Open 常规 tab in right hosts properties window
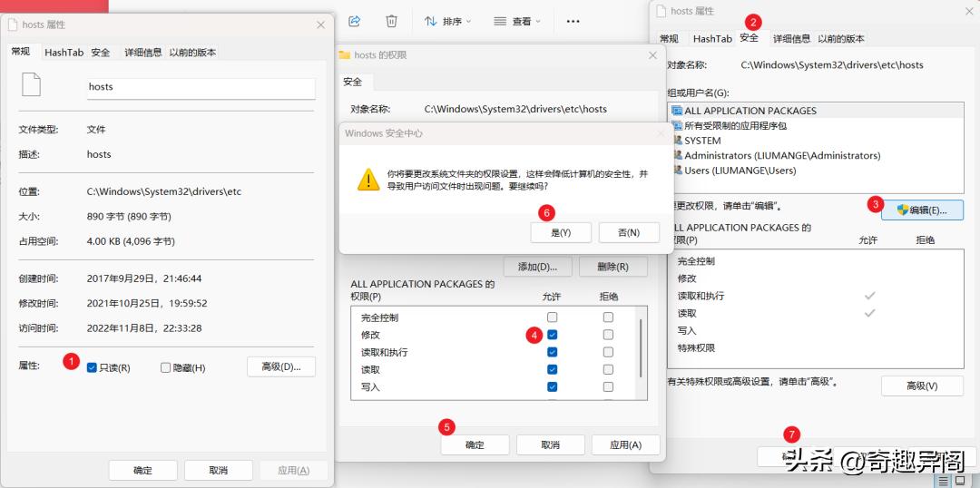Screen dimensions: 980x488 [x=670, y=39]
